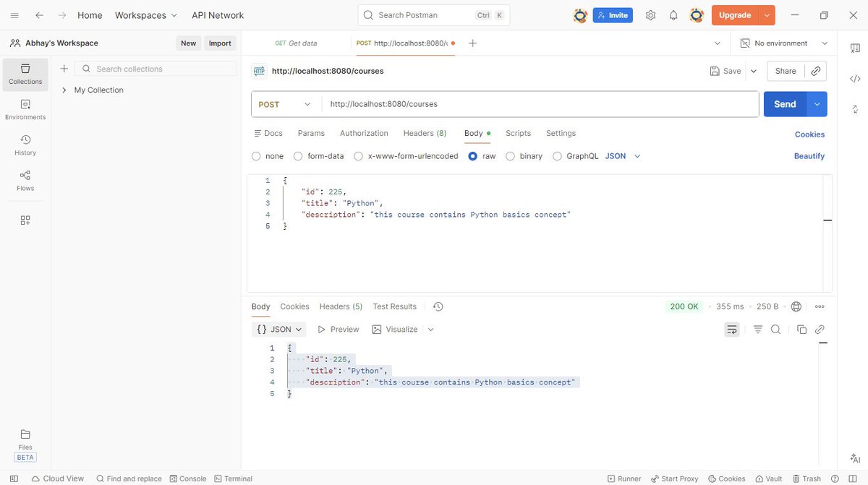Screen dimensions: 868x485
Task: Open Files BETA in the sidebar
Action: 25,445
